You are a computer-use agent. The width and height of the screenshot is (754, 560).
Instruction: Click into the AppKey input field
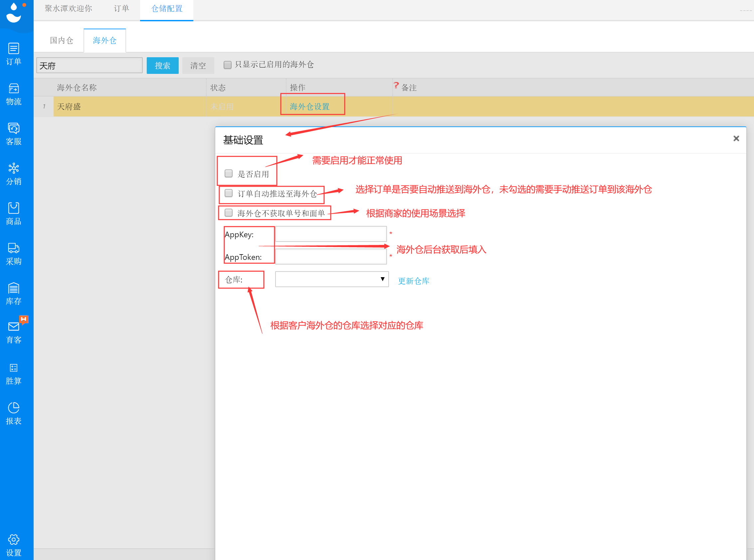[x=330, y=234]
